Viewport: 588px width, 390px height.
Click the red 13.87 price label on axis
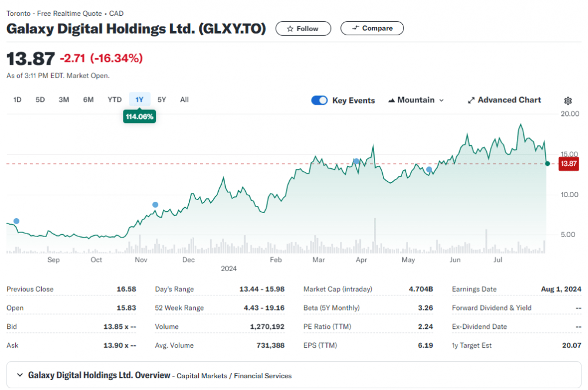pyautogui.click(x=569, y=164)
